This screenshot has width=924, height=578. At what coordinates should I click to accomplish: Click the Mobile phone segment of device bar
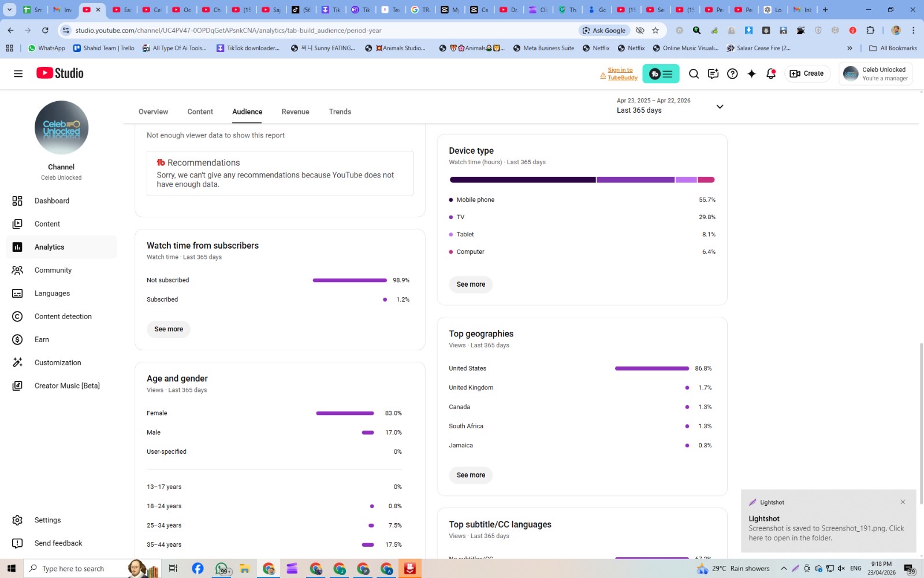[x=523, y=180]
